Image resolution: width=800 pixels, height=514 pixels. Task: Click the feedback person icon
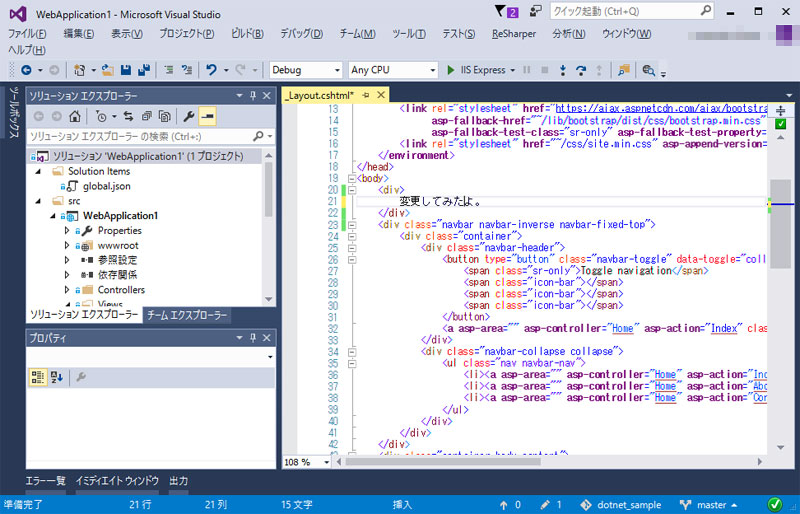[x=535, y=11]
